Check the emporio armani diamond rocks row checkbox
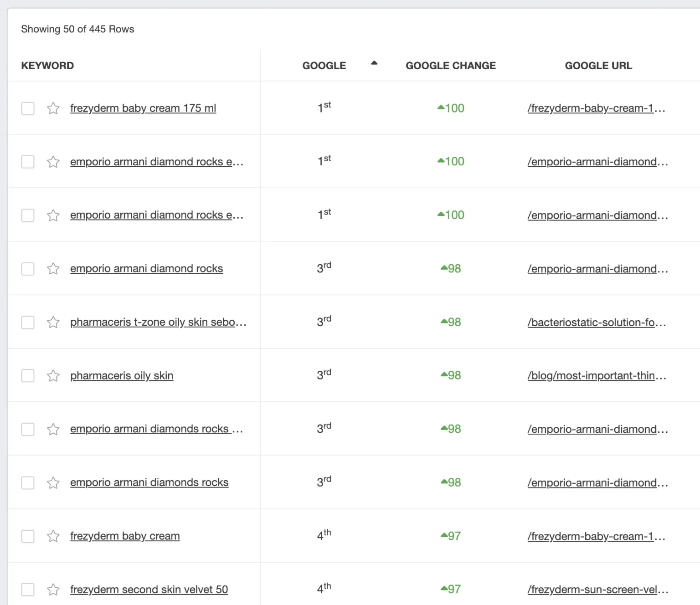Image resolution: width=700 pixels, height=605 pixels. (x=28, y=269)
